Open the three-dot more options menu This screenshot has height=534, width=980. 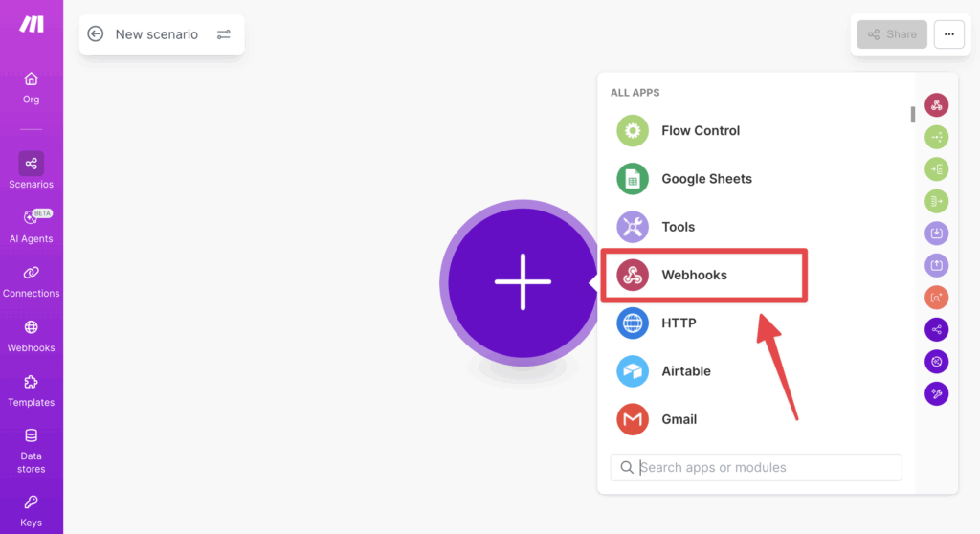(948, 34)
